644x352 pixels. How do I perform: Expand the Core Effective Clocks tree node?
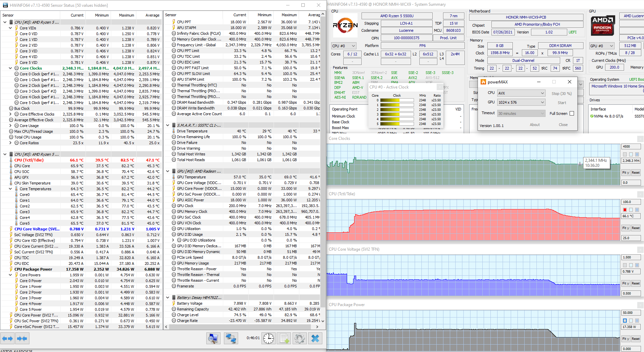pos(10,114)
